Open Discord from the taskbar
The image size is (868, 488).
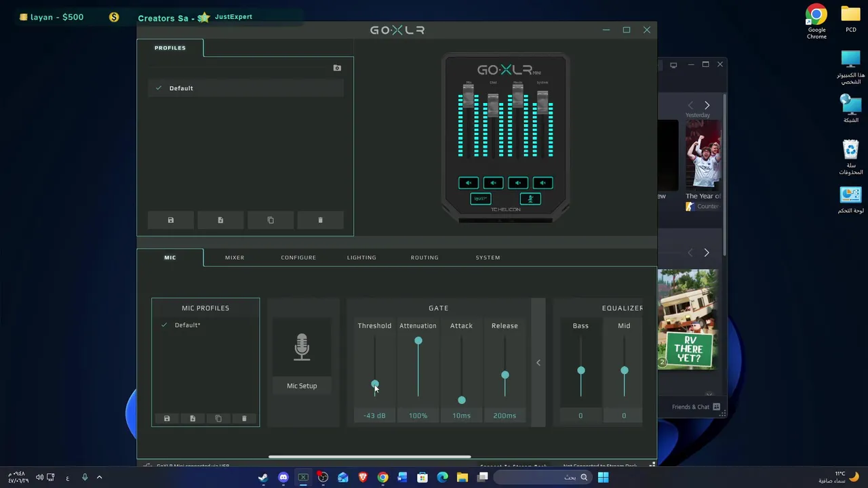point(283,477)
